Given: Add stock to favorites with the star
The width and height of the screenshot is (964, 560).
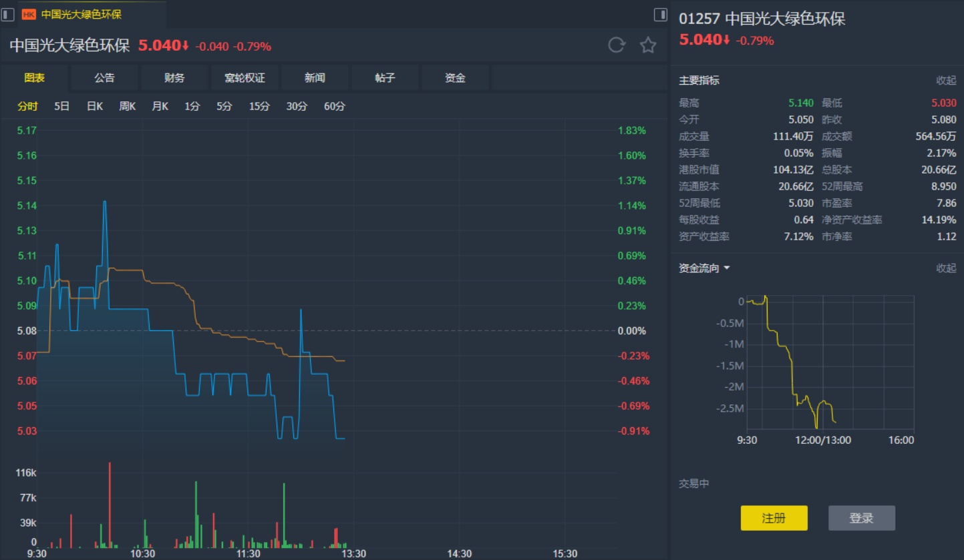Looking at the screenshot, I should pyautogui.click(x=648, y=45).
